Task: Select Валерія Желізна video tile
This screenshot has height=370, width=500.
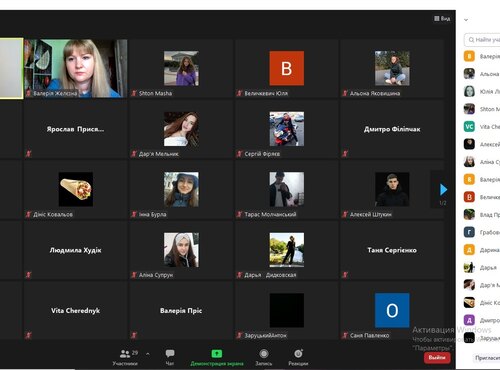Action: [76, 68]
